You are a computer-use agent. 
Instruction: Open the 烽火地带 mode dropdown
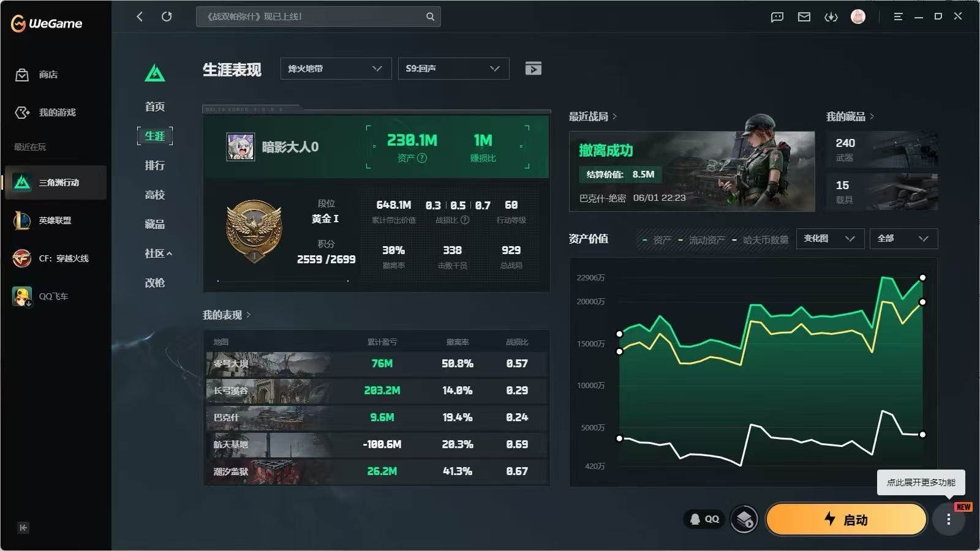(x=336, y=69)
